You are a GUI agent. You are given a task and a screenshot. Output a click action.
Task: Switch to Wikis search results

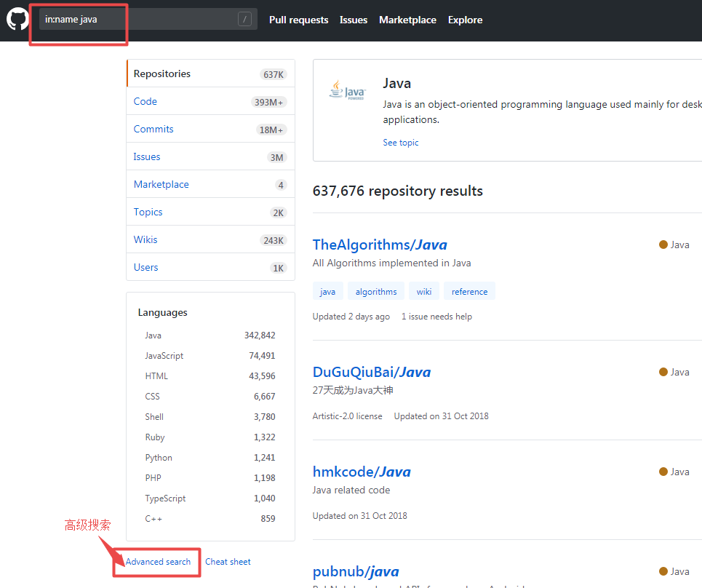210,239
